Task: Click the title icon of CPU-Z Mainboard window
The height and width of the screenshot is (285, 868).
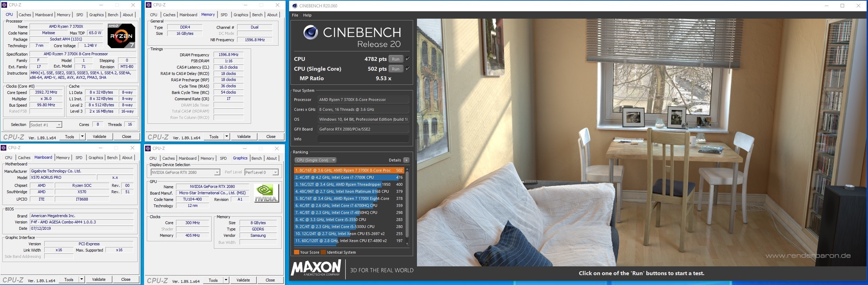Action: coord(3,148)
